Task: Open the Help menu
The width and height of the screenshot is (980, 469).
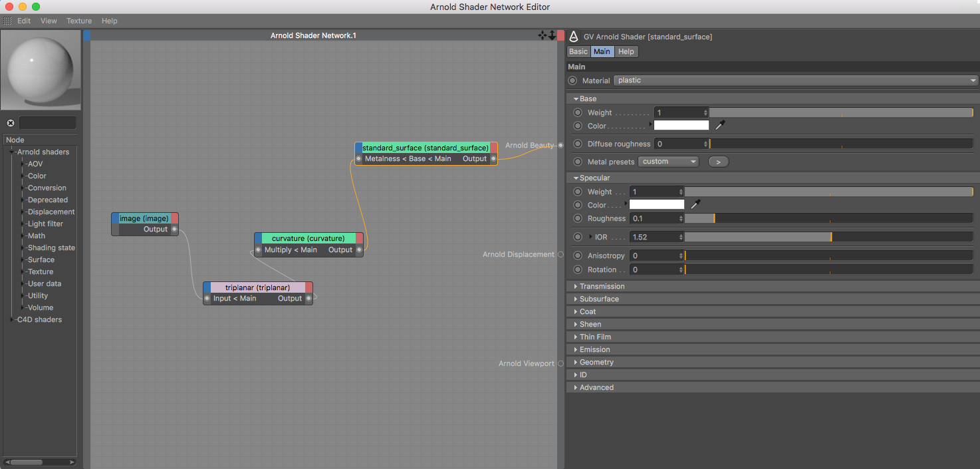Action: 110,21
